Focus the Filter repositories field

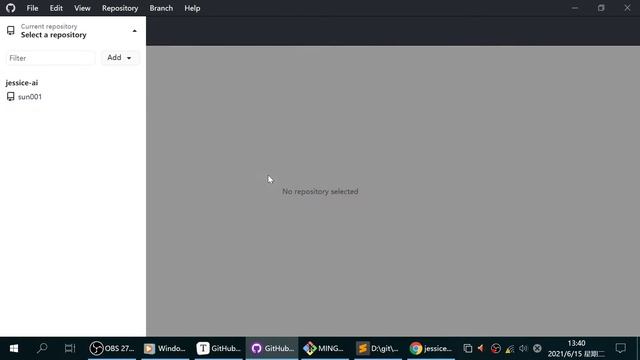(x=51, y=58)
